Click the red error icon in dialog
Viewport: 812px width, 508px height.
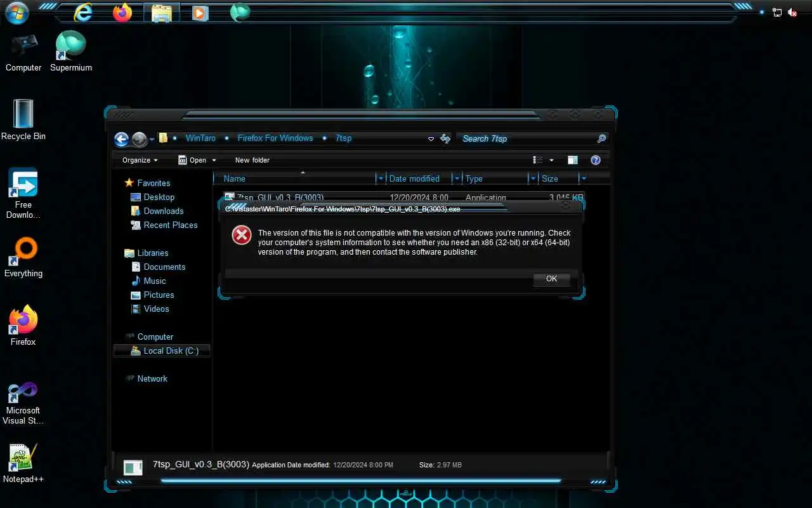tap(241, 235)
